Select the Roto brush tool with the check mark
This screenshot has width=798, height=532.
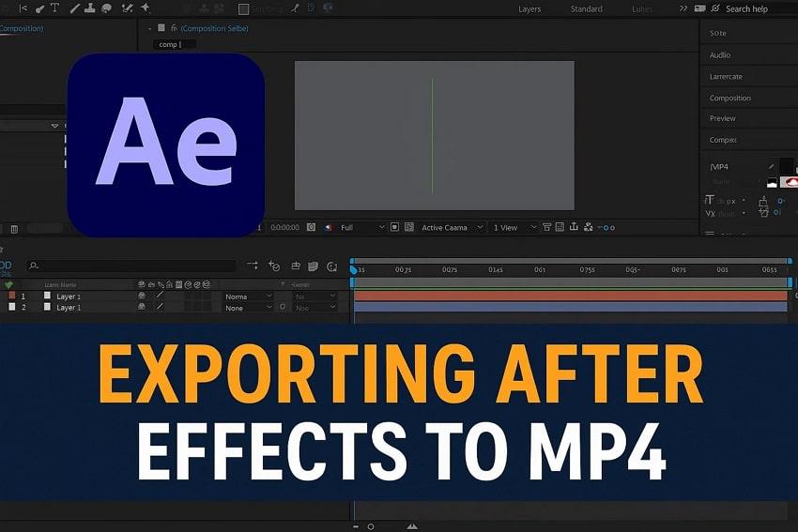(128, 8)
